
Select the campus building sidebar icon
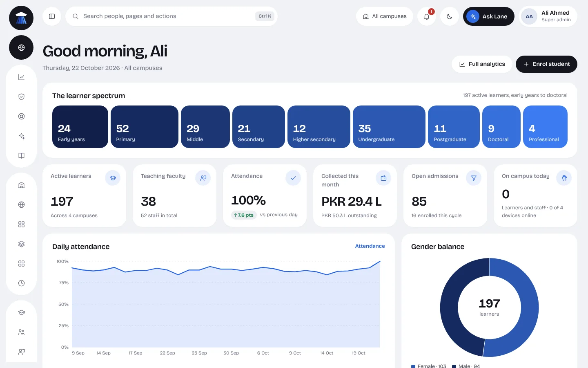21,185
